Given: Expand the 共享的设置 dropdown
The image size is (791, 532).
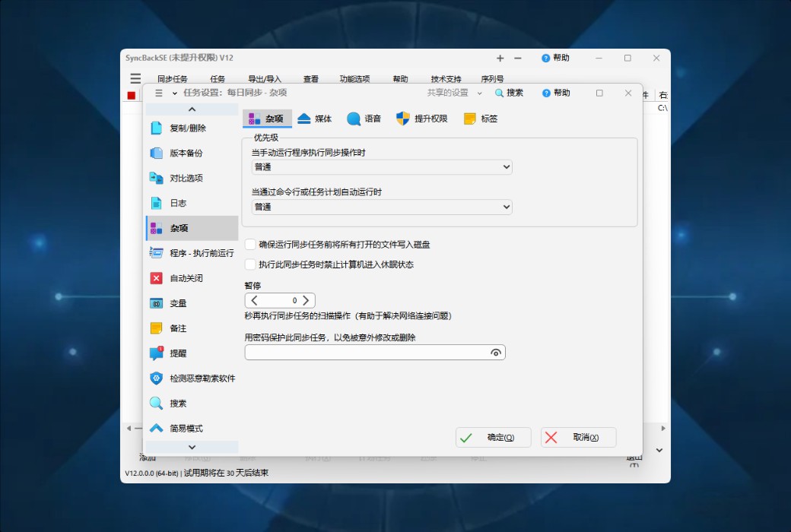Looking at the screenshot, I should (x=480, y=92).
